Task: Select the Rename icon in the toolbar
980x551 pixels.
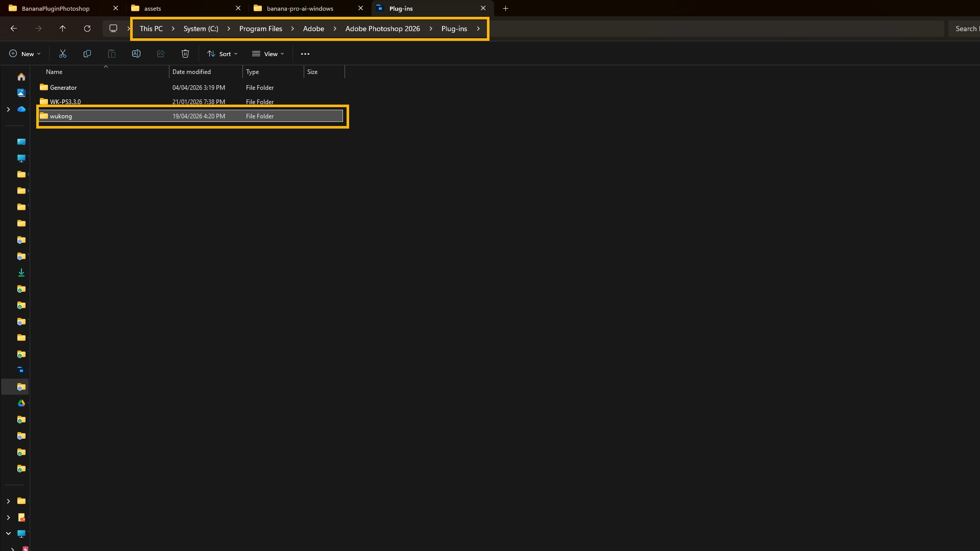Action: click(x=136, y=54)
